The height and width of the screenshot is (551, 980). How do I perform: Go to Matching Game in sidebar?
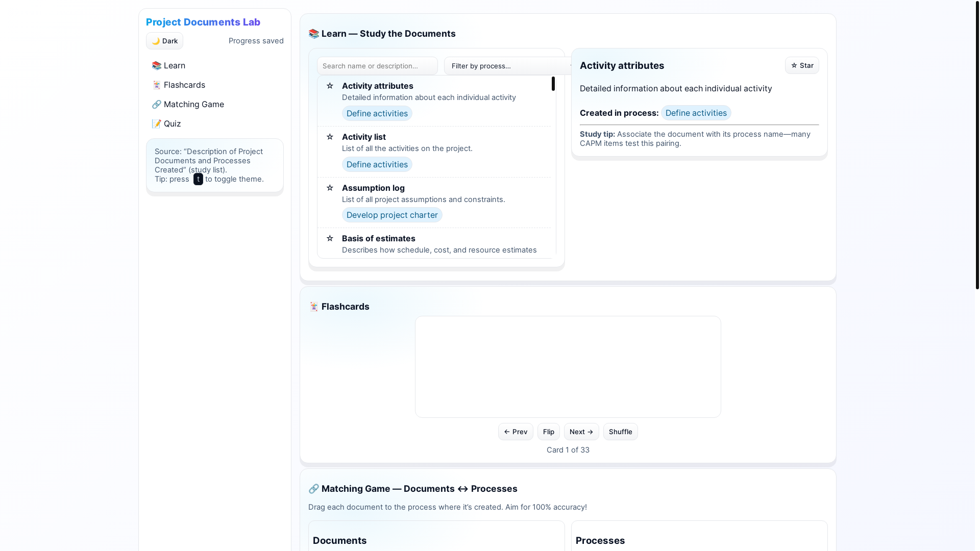tap(214, 104)
